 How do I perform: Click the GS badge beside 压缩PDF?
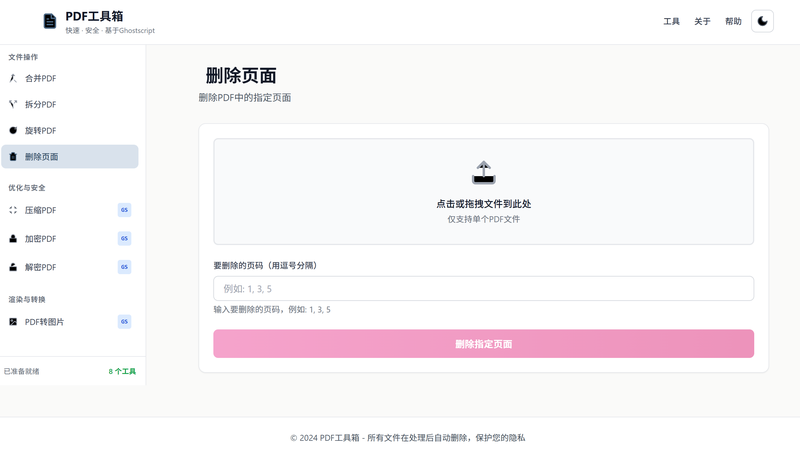click(124, 210)
